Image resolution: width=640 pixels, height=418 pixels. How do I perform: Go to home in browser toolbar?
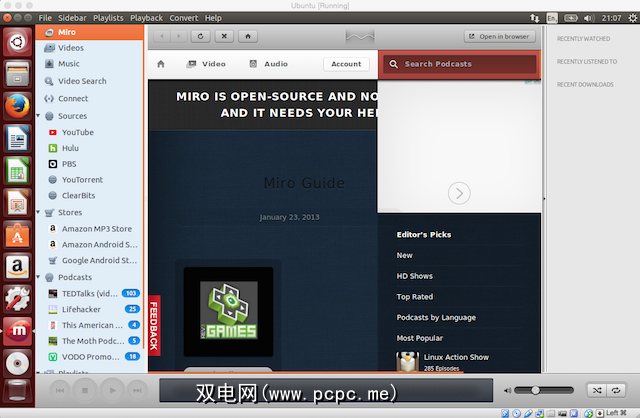[x=248, y=36]
